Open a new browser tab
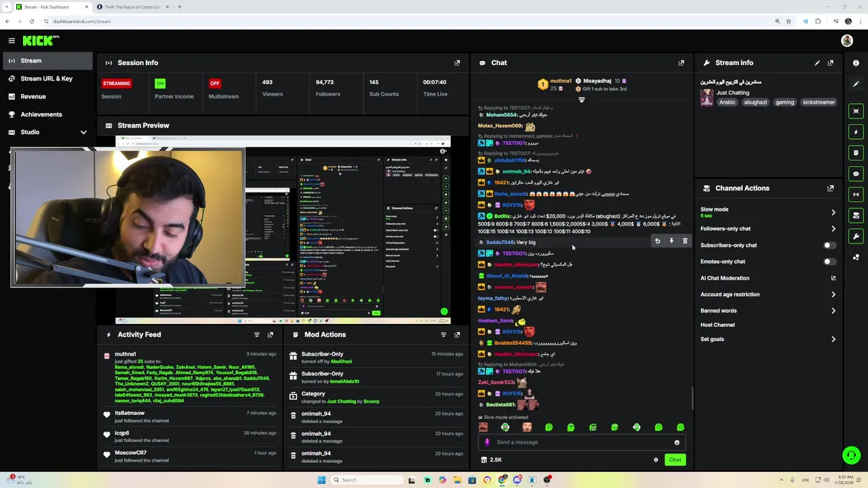The height and width of the screenshot is (488, 868). 179,7
